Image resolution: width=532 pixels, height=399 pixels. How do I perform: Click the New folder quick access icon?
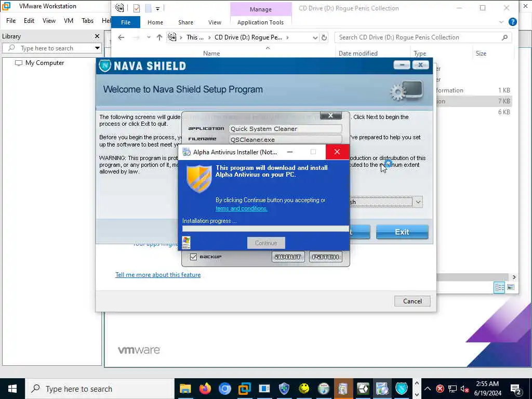click(148, 8)
